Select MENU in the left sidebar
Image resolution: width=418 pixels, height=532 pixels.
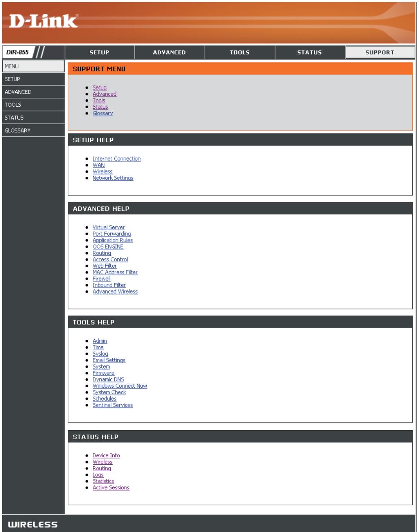point(33,66)
